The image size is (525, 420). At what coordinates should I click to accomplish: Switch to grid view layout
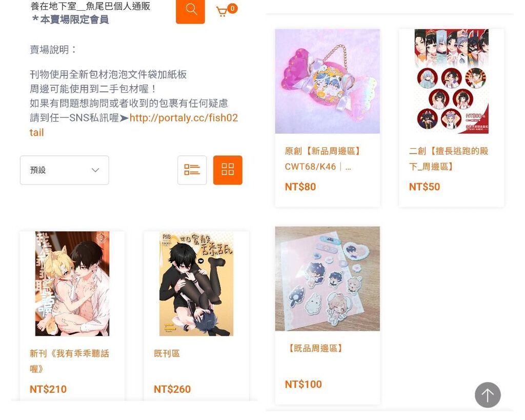pos(228,170)
